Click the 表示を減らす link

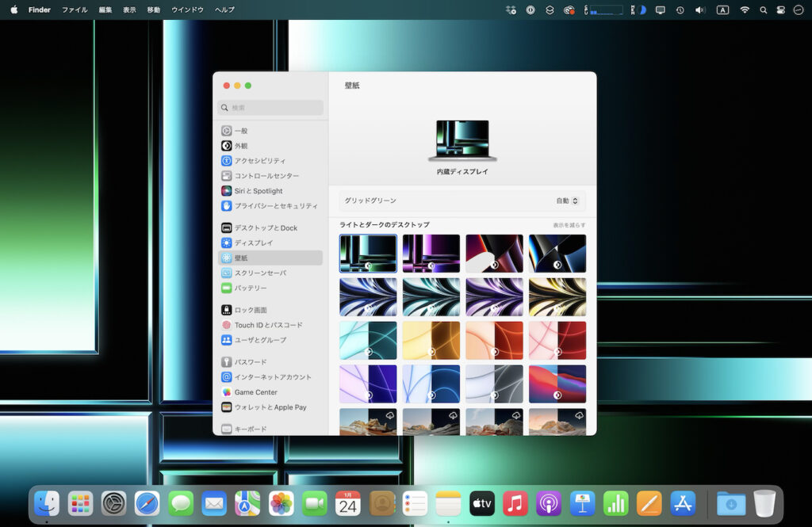coord(570,225)
